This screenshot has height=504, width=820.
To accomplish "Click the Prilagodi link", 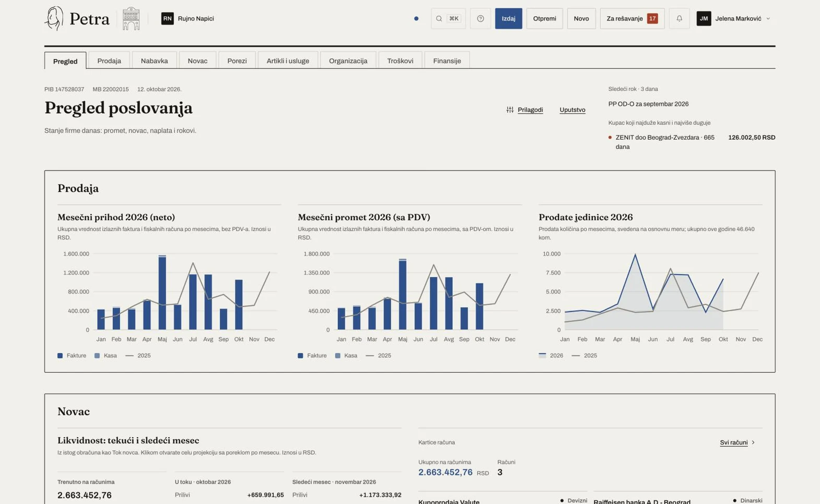I will [530, 110].
